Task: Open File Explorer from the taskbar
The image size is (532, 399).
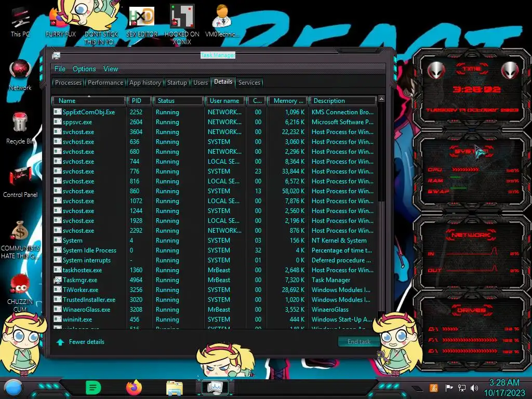Action: coord(175,388)
